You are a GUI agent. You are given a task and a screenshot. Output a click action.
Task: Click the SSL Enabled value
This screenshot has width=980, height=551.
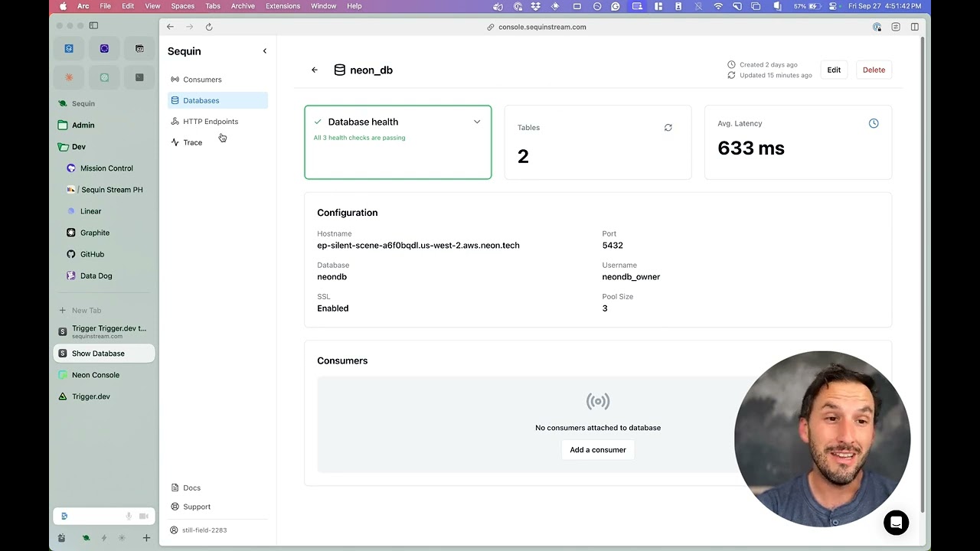(x=332, y=308)
